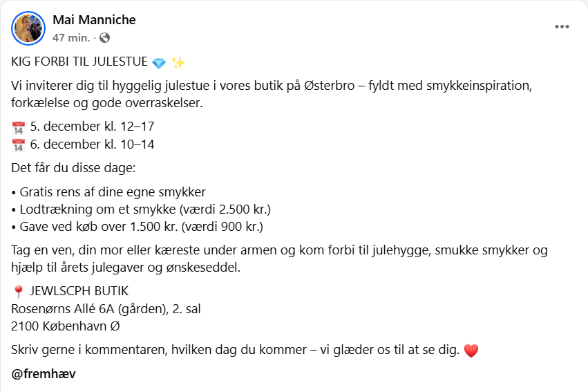Click the Lodtrækning om et smykke line
588x392 pixels.
click(141, 209)
